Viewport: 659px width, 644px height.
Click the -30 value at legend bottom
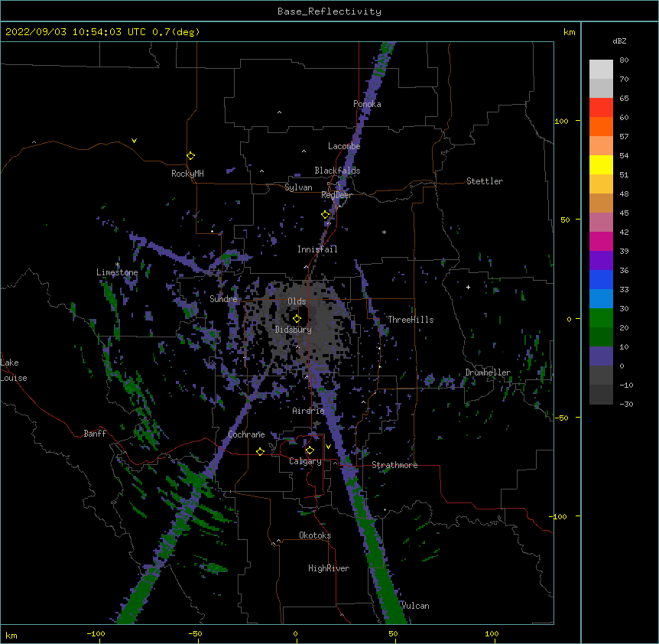(x=626, y=404)
